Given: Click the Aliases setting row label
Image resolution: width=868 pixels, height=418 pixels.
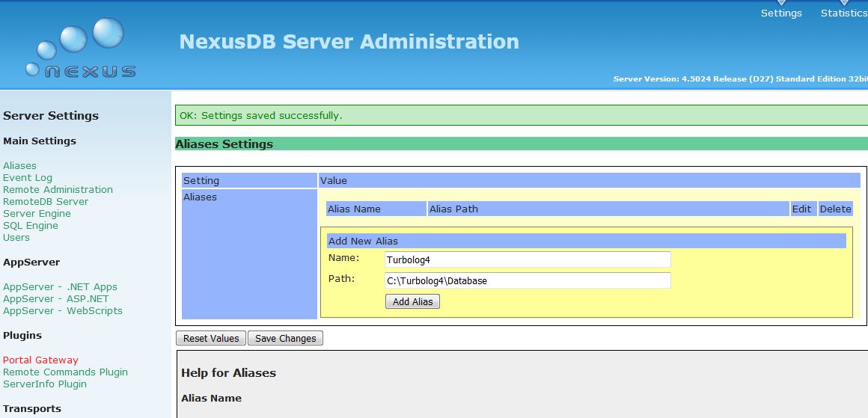Looking at the screenshot, I should click(x=200, y=197).
